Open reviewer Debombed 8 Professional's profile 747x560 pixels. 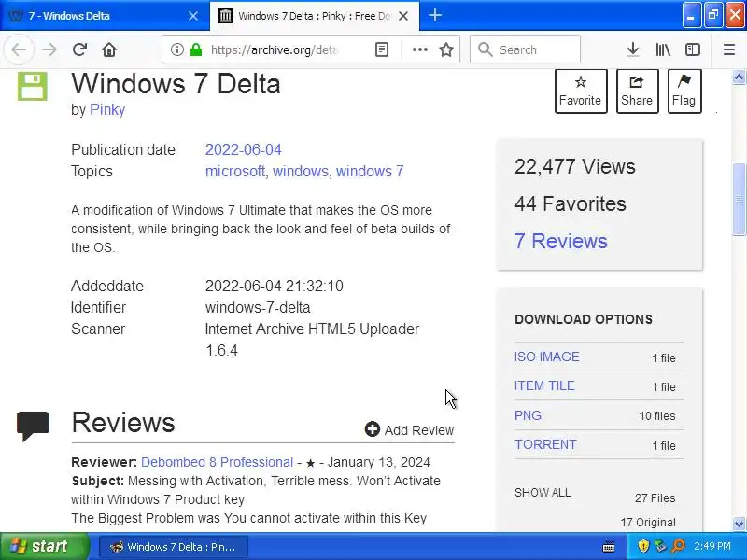217,462
